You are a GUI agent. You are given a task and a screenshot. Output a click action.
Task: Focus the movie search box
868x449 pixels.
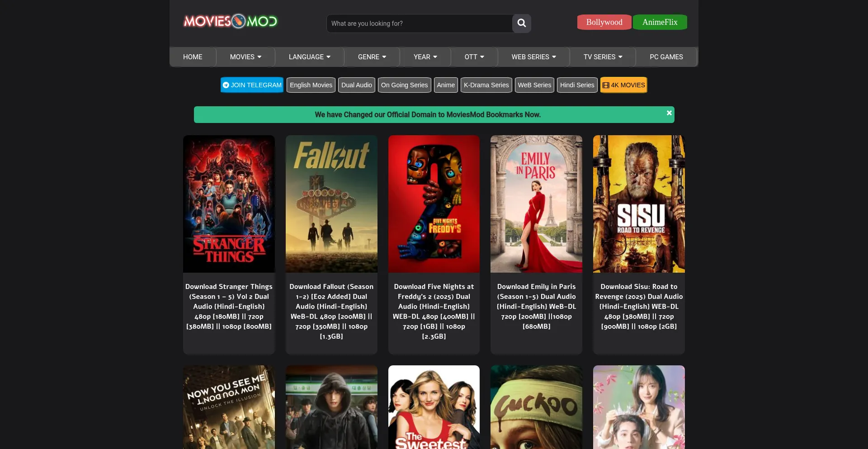pyautogui.click(x=420, y=23)
